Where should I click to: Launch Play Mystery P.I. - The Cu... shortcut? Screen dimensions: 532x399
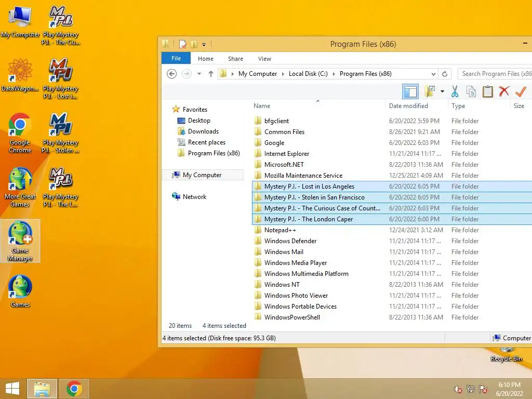tap(61, 25)
